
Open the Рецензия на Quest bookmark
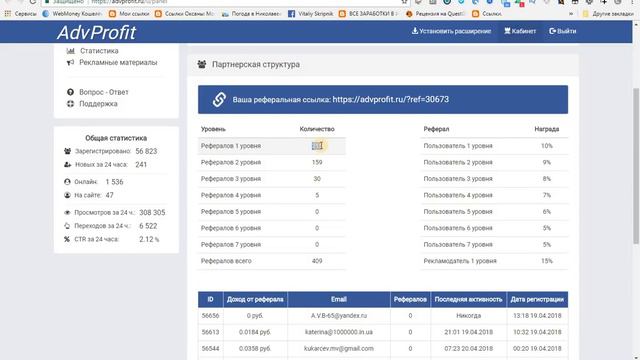click(x=436, y=14)
